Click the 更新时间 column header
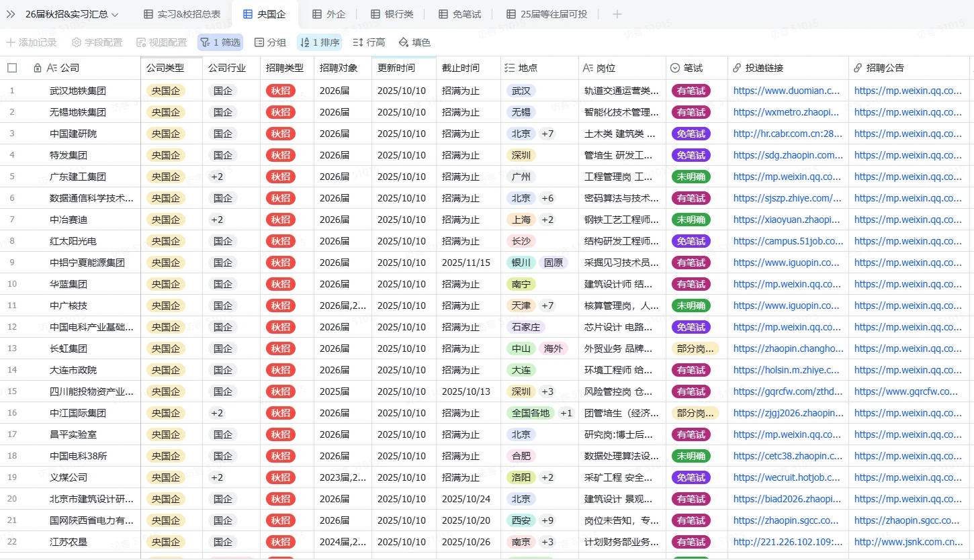This screenshot has height=560, width=974. pyautogui.click(x=404, y=68)
